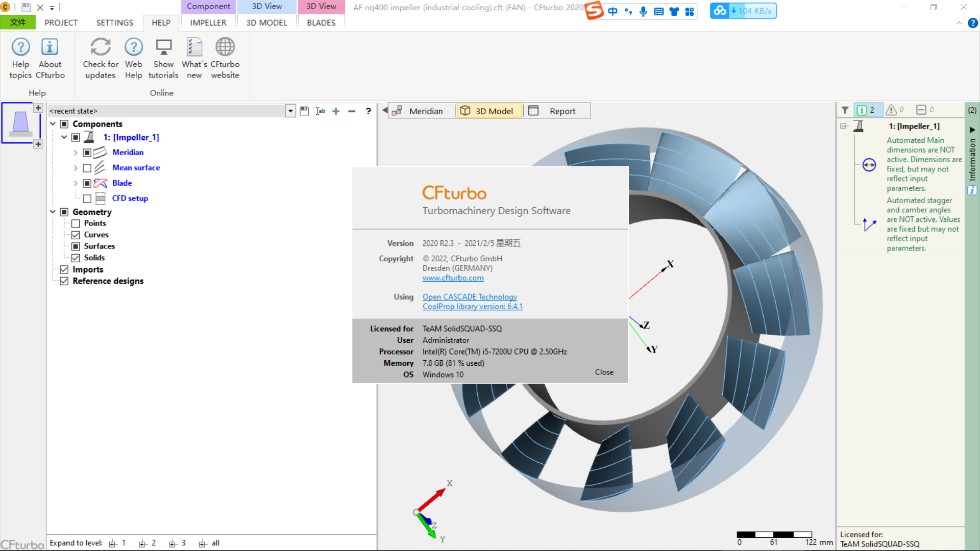Collapse the Geometry tree node
This screenshot has width=980, height=551.
pyautogui.click(x=53, y=212)
